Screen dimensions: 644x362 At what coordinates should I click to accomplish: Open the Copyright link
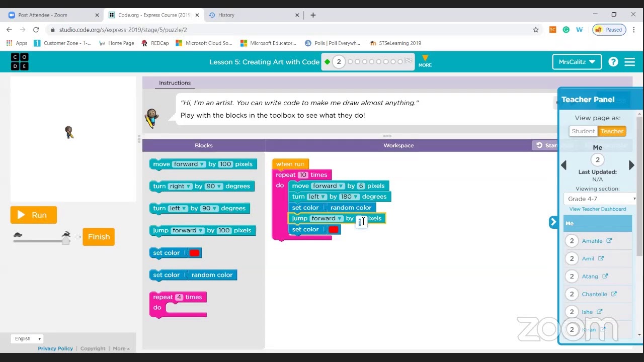tap(93, 348)
